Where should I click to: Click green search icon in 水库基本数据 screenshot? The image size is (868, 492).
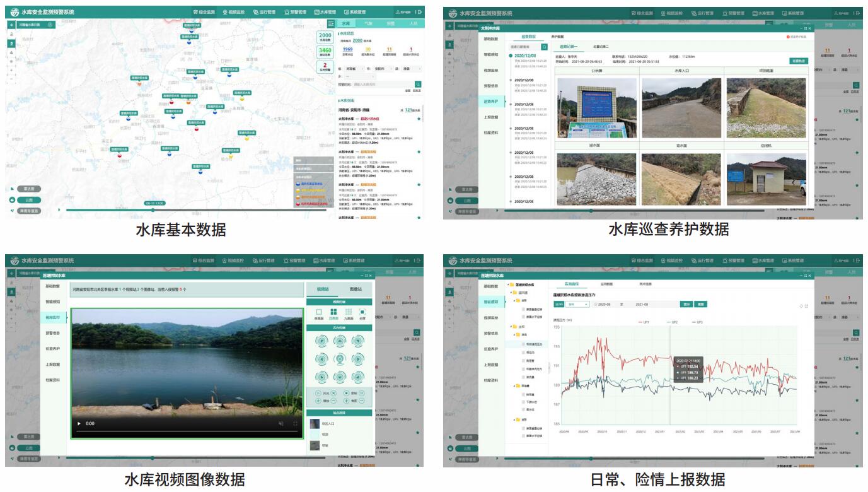pyautogui.click(x=418, y=84)
